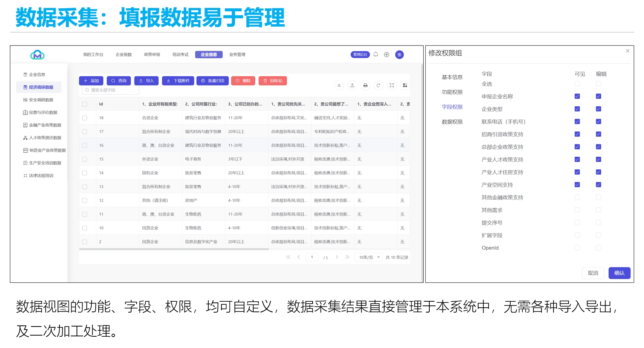The height and width of the screenshot is (348, 644).
Task: Uncheck visible for 企业类型 field
Action: [x=577, y=109]
